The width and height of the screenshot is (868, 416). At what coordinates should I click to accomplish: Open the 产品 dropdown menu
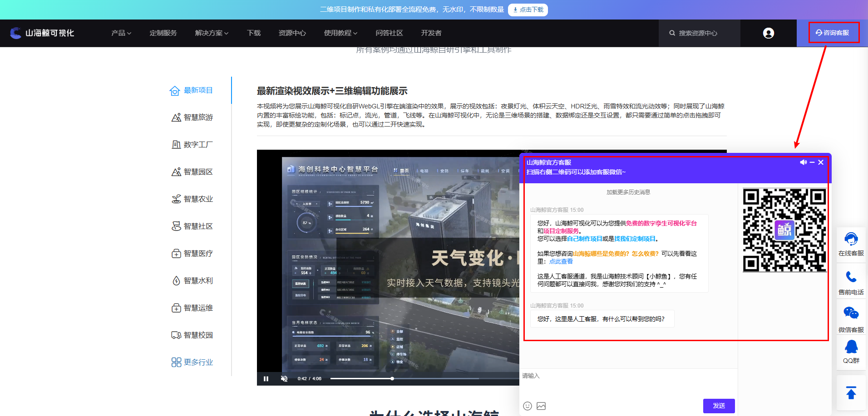point(121,33)
